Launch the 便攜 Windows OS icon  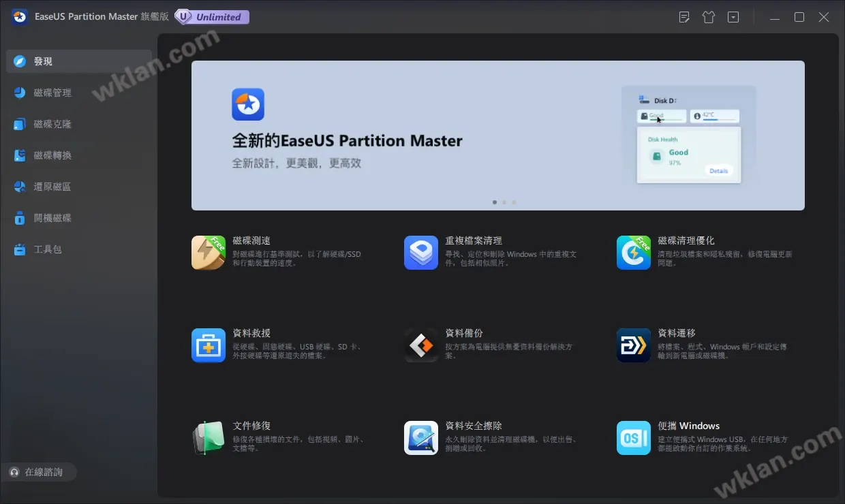pyautogui.click(x=634, y=438)
